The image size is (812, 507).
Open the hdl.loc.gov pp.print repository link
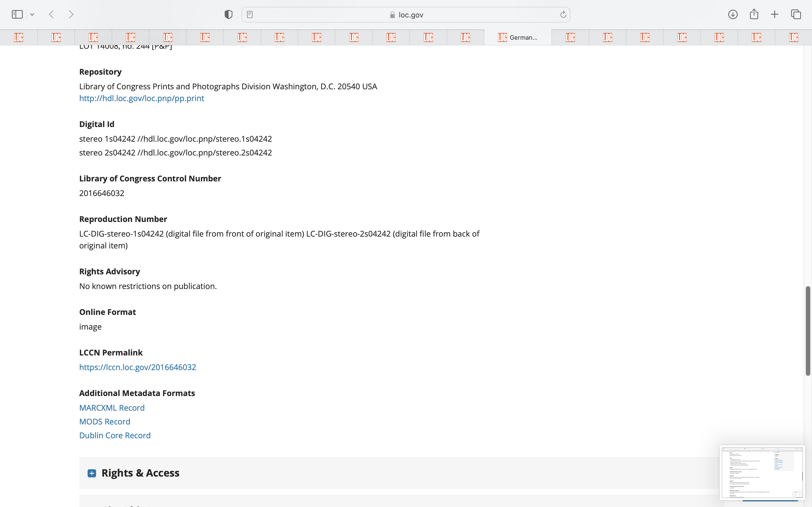click(x=141, y=98)
